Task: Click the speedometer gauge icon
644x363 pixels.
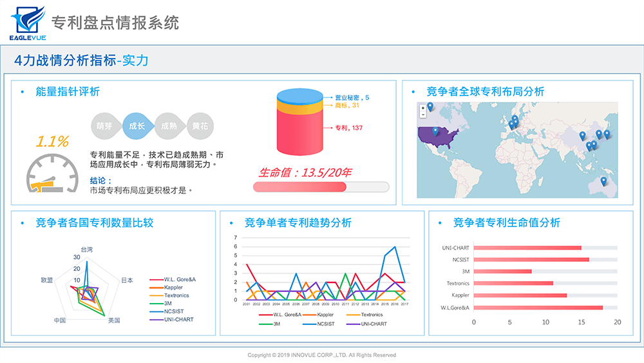Action: pos(52,173)
